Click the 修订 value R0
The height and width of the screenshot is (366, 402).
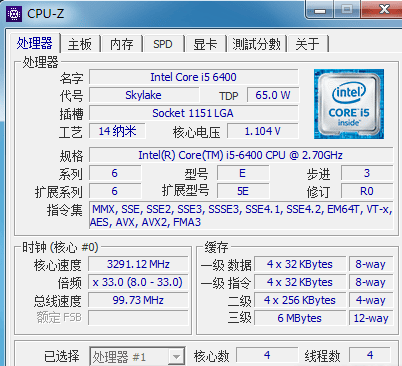point(367,191)
